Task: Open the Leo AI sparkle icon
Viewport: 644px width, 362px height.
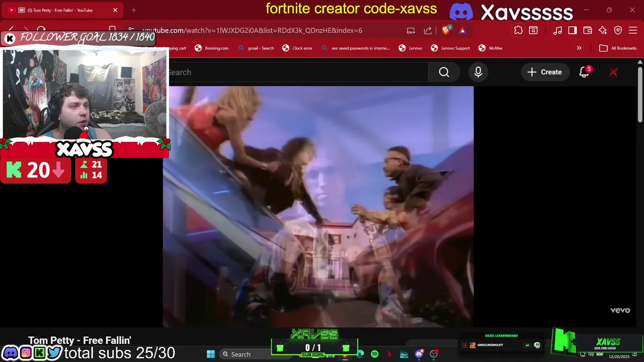Action: (603, 30)
